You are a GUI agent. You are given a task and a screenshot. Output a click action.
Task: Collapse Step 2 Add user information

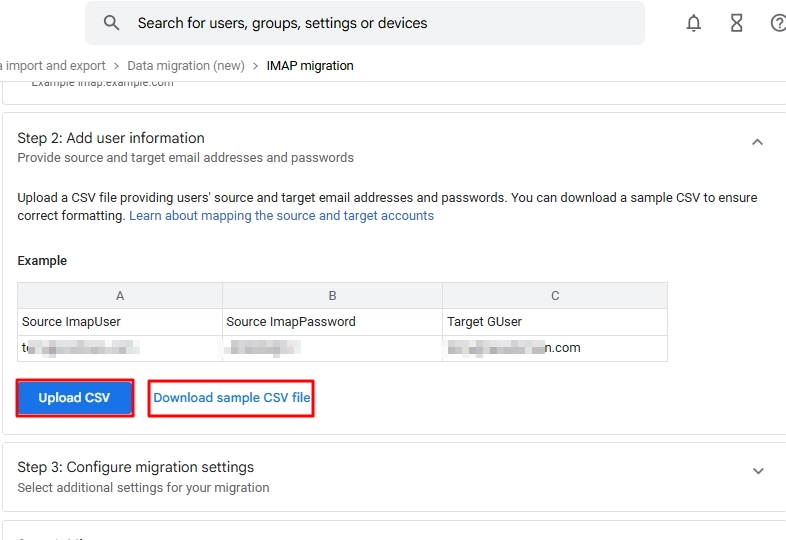click(x=757, y=142)
